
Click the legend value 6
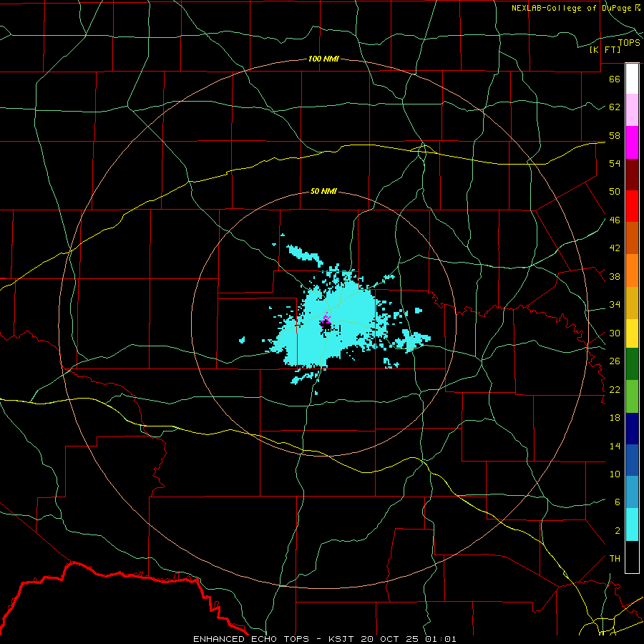point(618,502)
